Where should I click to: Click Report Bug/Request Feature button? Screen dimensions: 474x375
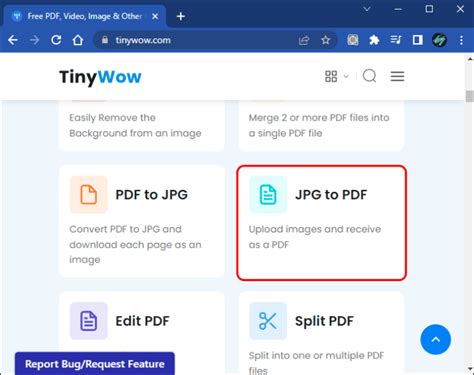[95, 364]
